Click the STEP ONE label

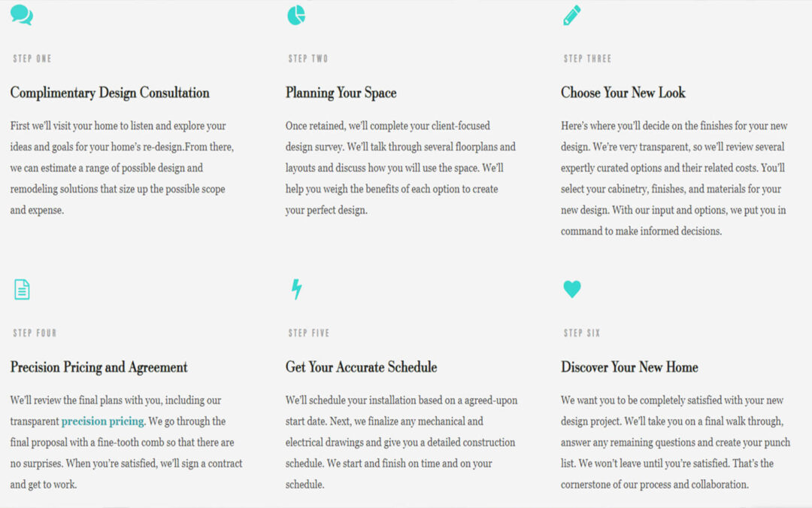32,59
